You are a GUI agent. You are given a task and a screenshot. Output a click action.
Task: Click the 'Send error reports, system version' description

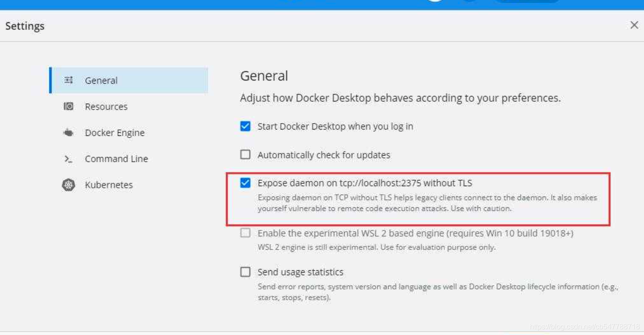(x=438, y=292)
